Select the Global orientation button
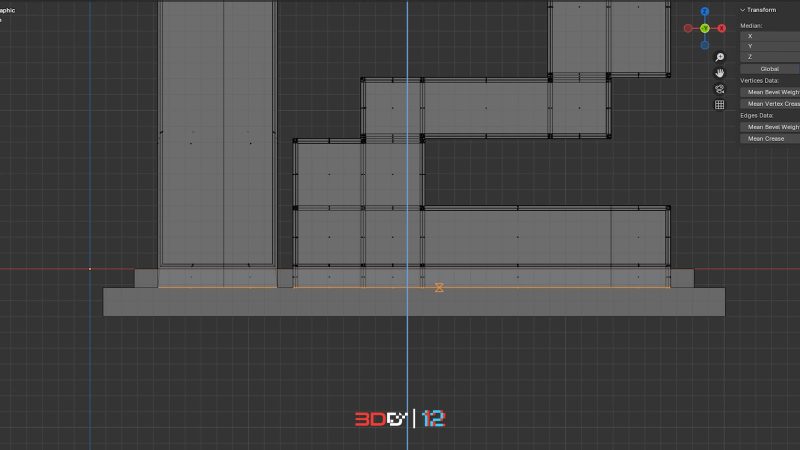 click(x=769, y=68)
